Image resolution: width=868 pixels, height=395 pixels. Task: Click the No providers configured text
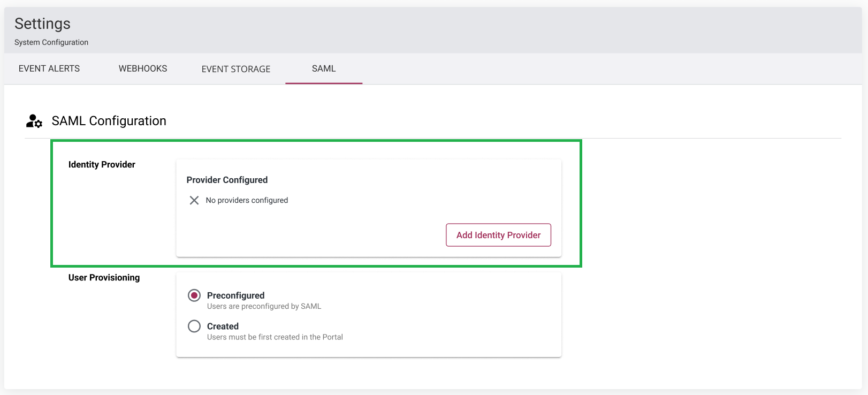tap(247, 200)
